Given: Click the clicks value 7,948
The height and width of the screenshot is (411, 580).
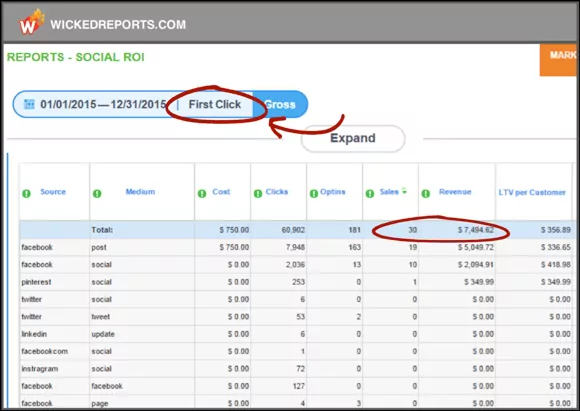Looking at the screenshot, I should pyautogui.click(x=295, y=247).
